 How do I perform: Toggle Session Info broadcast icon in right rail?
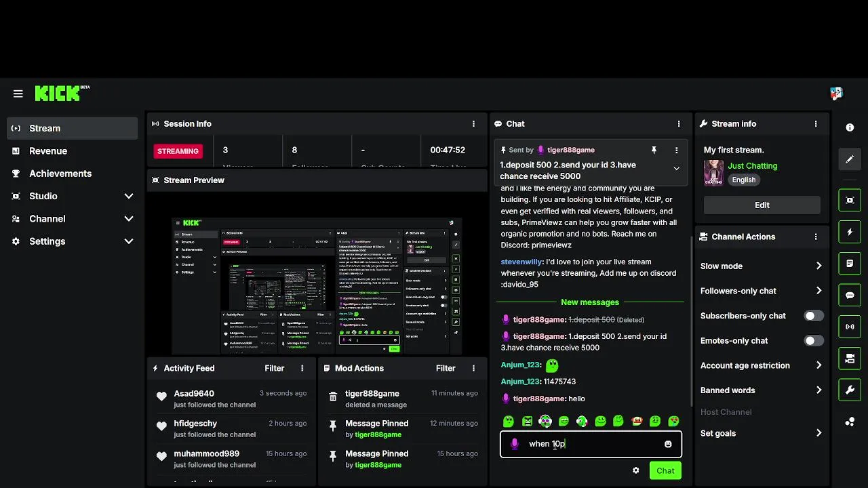click(x=850, y=327)
